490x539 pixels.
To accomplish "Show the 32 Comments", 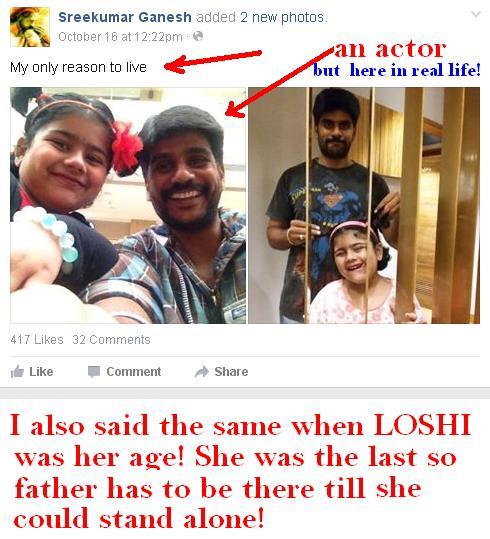I will (x=111, y=340).
